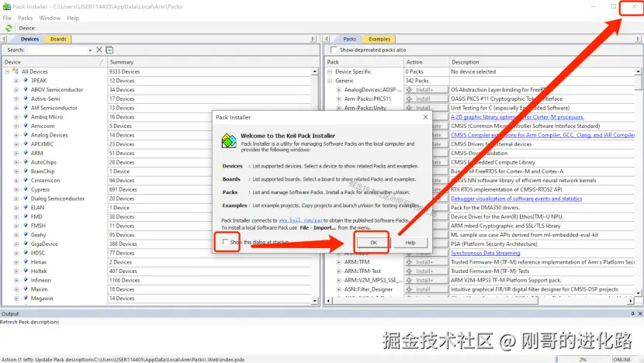The width and height of the screenshot is (644, 363).
Task: Enable Show deprecated packs also checkbox
Action: click(334, 50)
